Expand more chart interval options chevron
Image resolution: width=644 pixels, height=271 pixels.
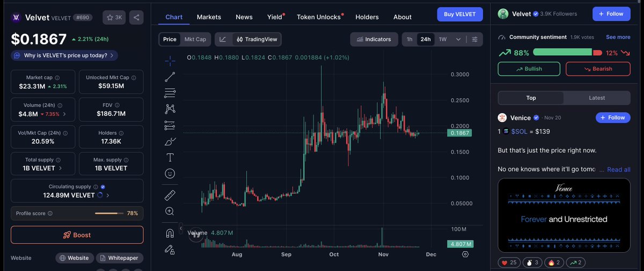[458, 39]
